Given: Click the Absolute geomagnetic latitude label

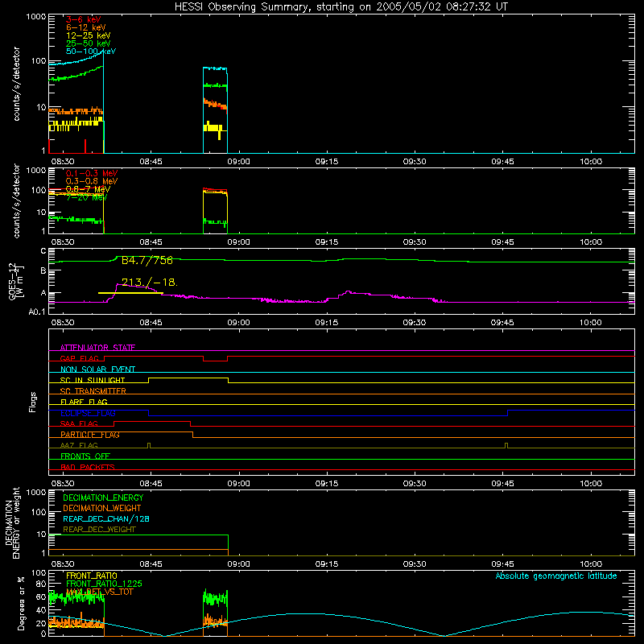Looking at the screenshot, I should pos(556,576).
